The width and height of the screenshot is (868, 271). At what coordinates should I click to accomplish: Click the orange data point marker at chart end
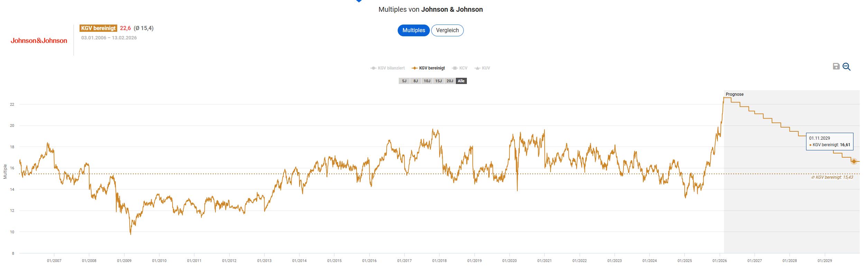click(x=854, y=161)
